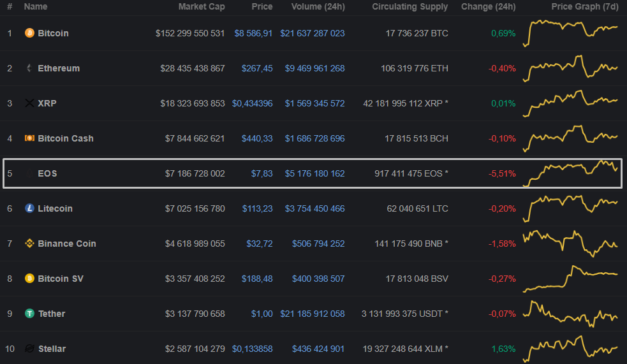
Task: Click the Bitcoin Cash logo icon
Action: tap(29, 138)
